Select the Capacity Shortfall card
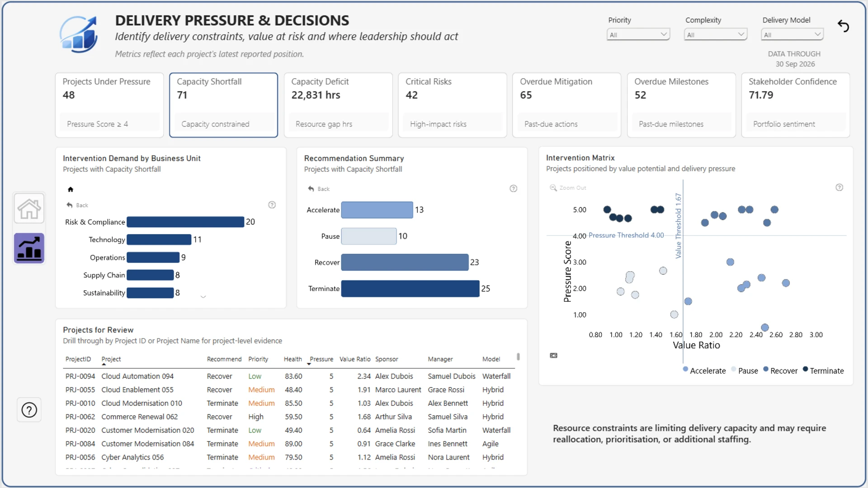Screen dimensions: 868x488 (223, 105)
